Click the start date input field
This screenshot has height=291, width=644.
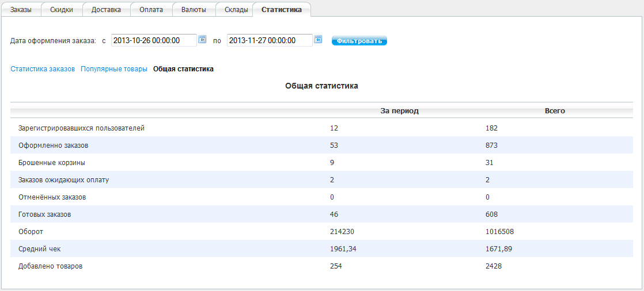pos(154,40)
